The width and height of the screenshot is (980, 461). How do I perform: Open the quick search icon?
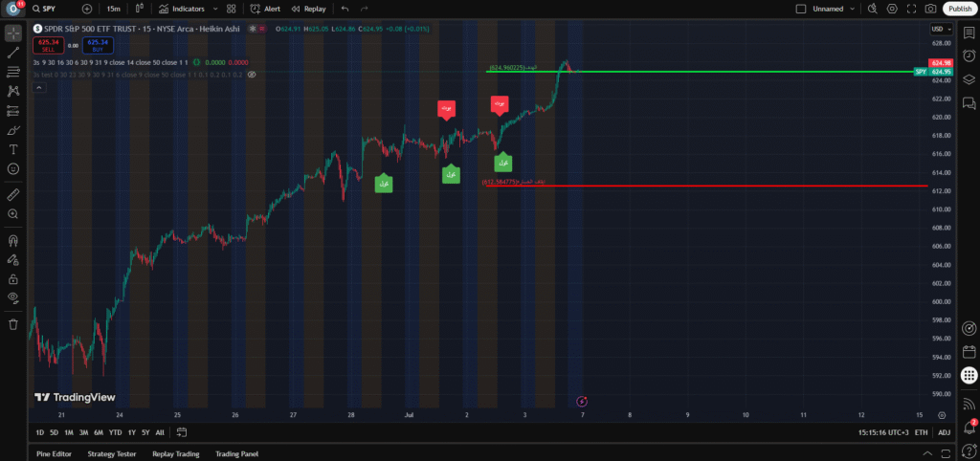point(873,9)
